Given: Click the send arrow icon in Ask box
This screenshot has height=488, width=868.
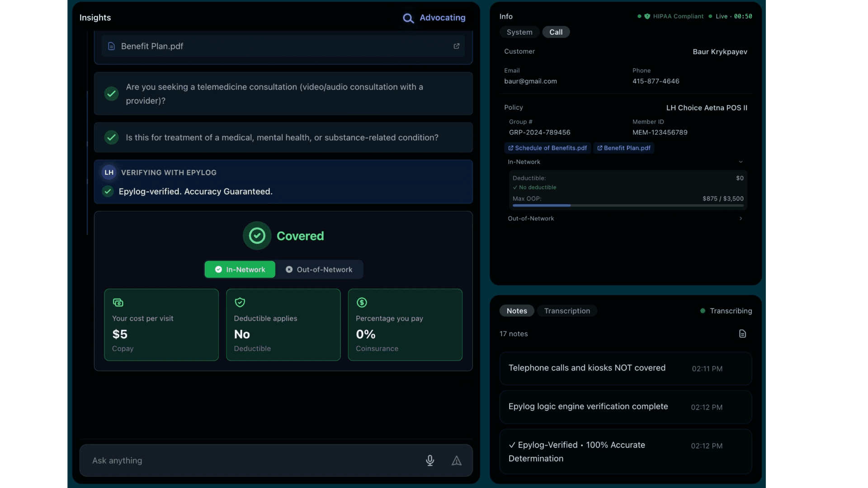Looking at the screenshot, I should (457, 460).
